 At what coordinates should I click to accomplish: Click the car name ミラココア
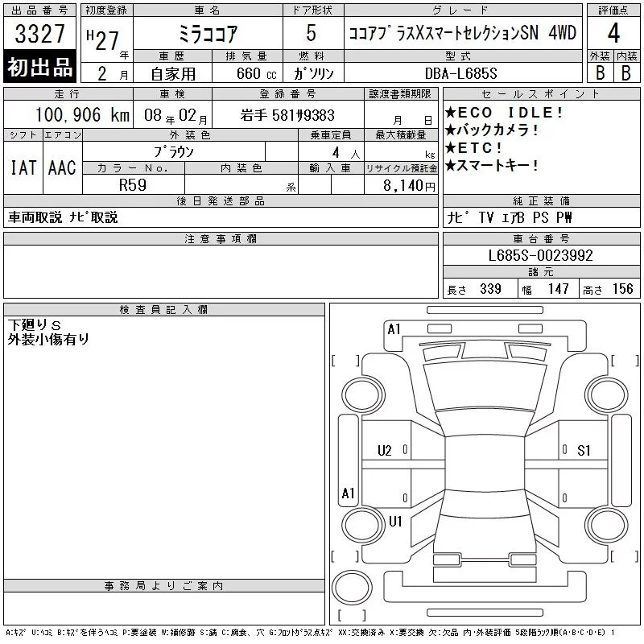click(x=208, y=34)
